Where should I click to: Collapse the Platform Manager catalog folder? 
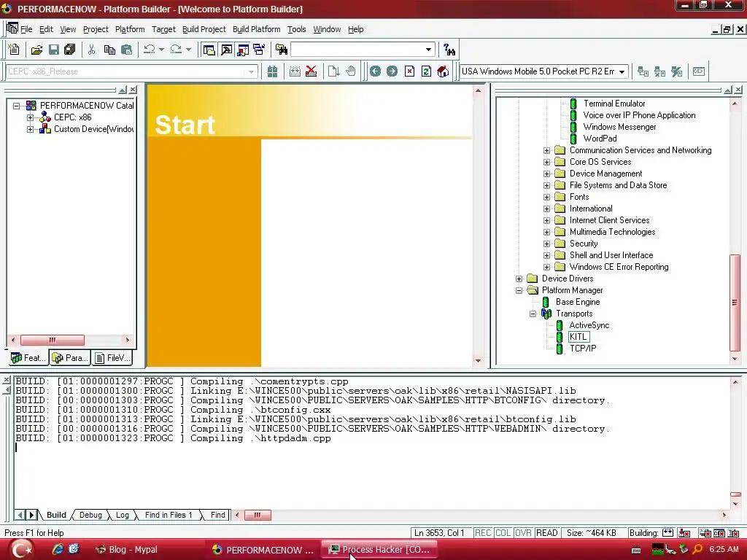pos(519,290)
